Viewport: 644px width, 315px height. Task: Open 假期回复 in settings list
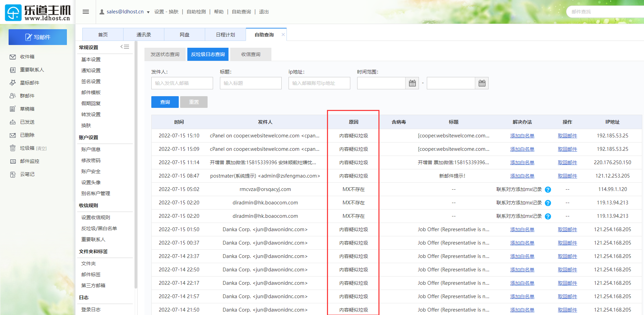pos(91,103)
